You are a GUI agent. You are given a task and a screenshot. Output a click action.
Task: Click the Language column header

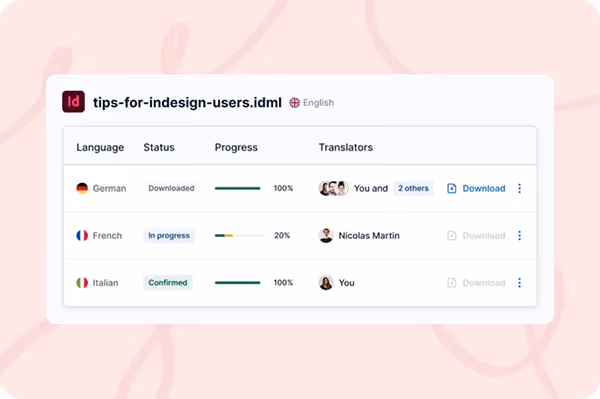(100, 147)
